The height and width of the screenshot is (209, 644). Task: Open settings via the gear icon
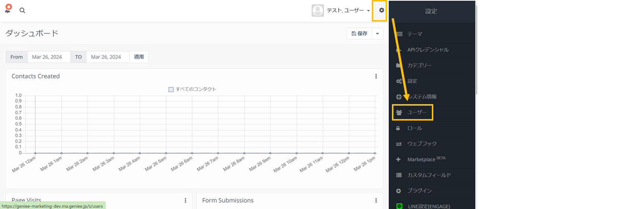click(381, 10)
